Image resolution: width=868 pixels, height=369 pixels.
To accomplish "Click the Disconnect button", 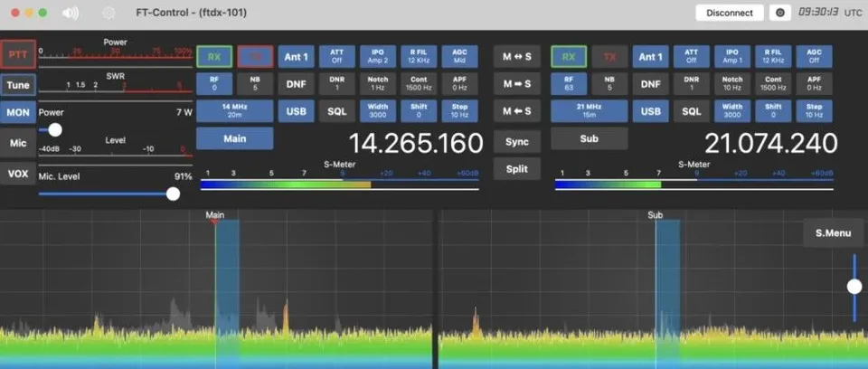I will [x=730, y=13].
